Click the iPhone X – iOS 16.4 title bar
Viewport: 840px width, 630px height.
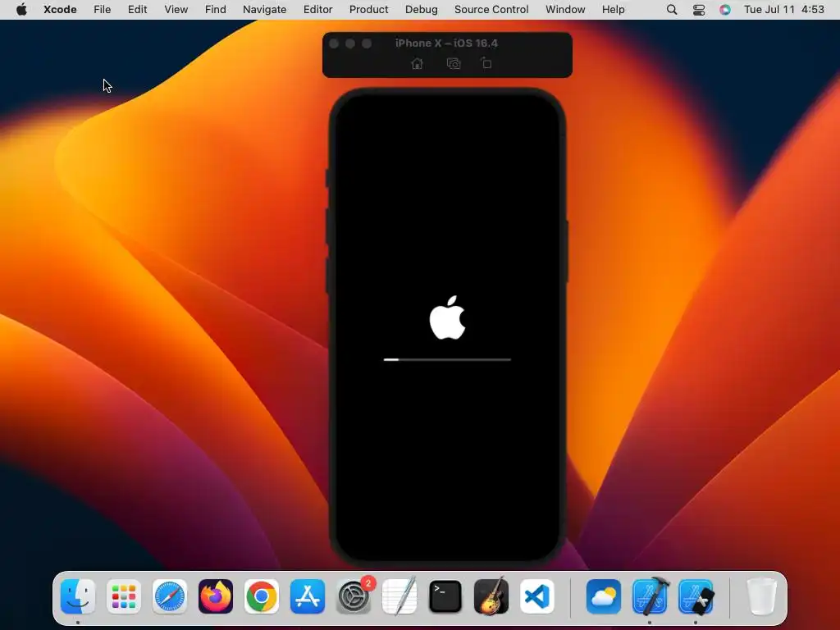(x=446, y=43)
